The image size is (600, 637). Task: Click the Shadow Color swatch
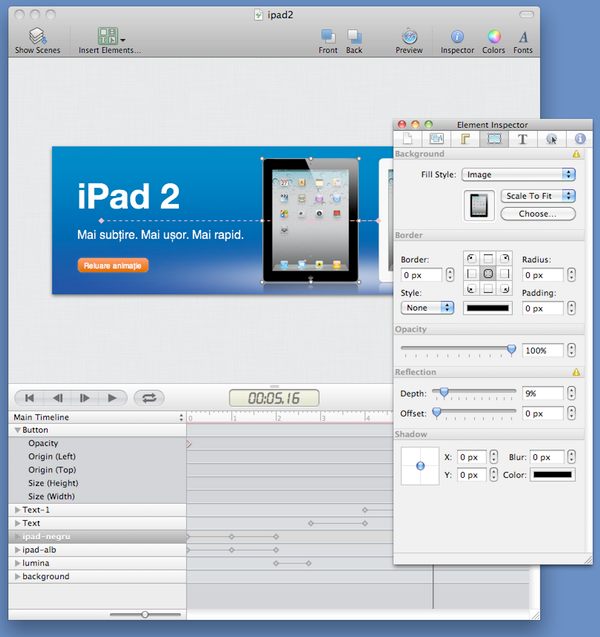(x=552, y=475)
